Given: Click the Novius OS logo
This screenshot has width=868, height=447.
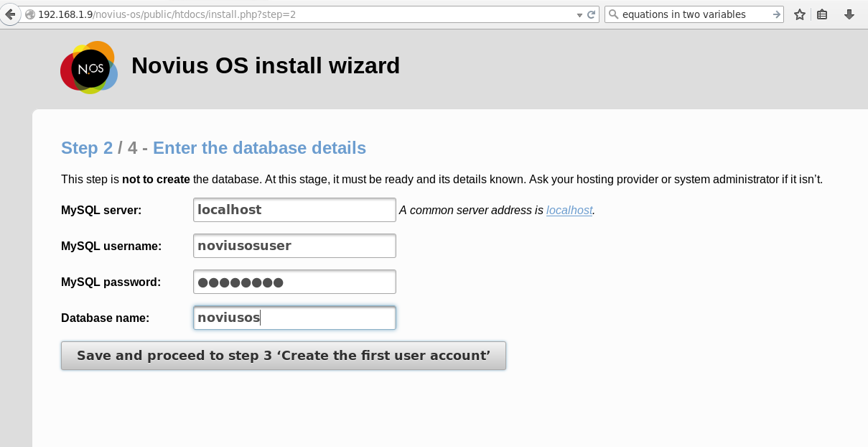Looking at the screenshot, I should (89, 67).
